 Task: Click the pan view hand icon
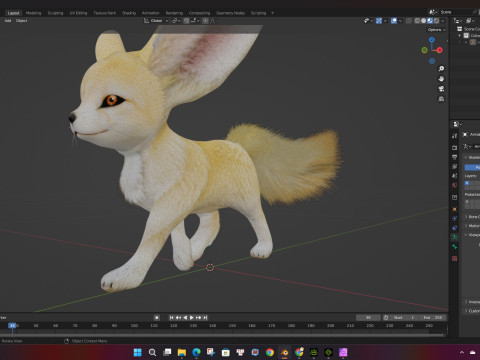[441, 79]
